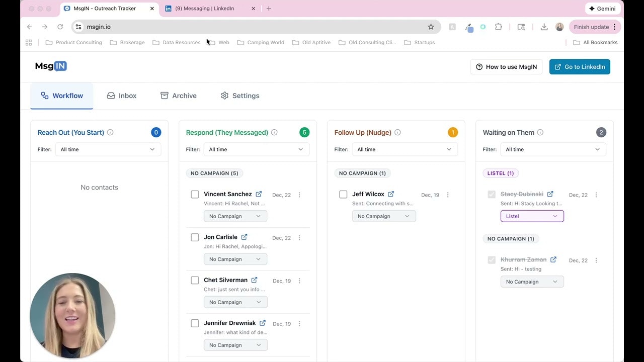Open campaign dropdown for Khurram Zaman
Viewport: 644px width, 362px height.
click(x=532, y=282)
